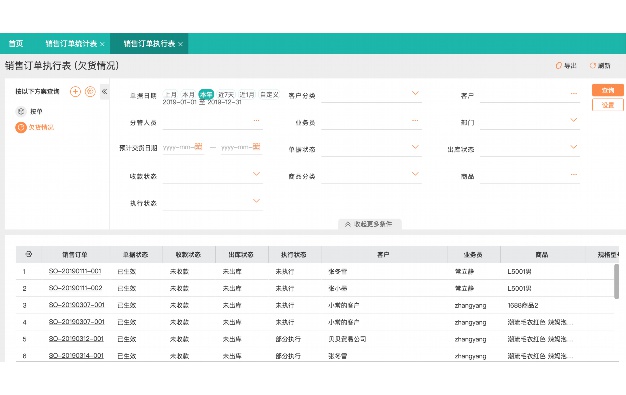Click customer cell in row 5

click(x=347, y=339)
